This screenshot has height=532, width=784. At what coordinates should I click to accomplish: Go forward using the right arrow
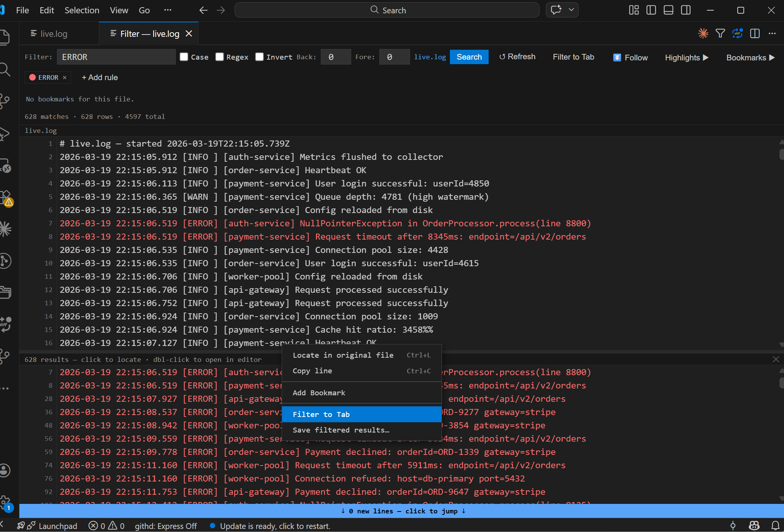point(221,10)
